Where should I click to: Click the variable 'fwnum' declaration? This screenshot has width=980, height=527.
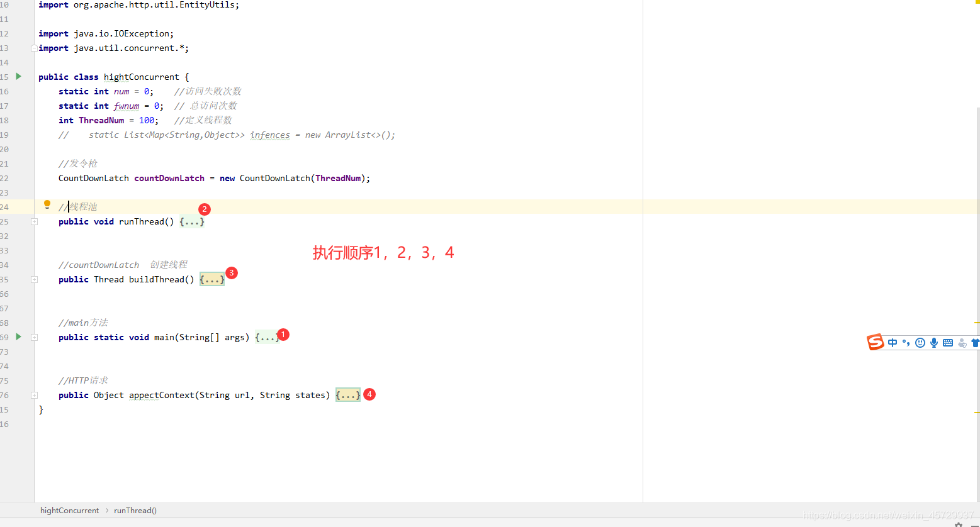127,106
